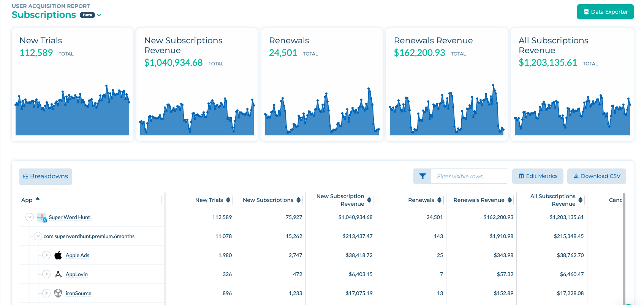Click the AppLovin logo icon
The width and height of the screenshot is (644, 305).
(58, 274)
